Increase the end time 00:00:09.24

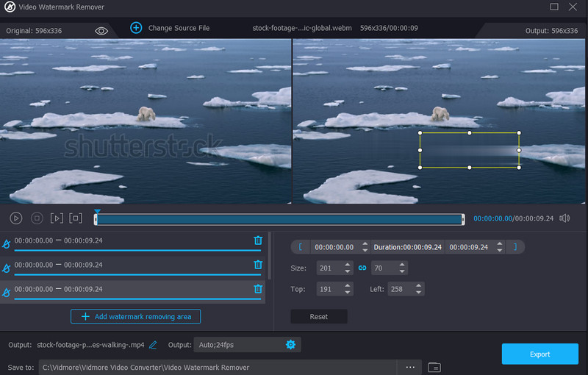[500, 244]
